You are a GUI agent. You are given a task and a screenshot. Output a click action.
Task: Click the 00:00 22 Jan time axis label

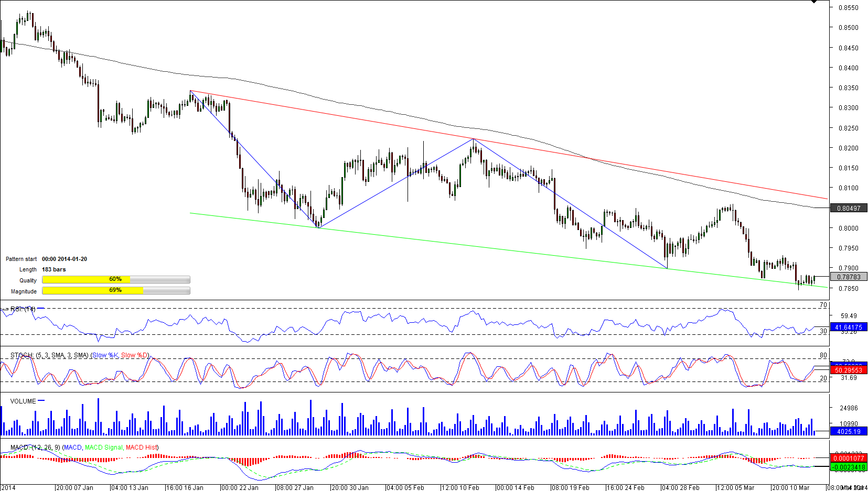(240, 488)
